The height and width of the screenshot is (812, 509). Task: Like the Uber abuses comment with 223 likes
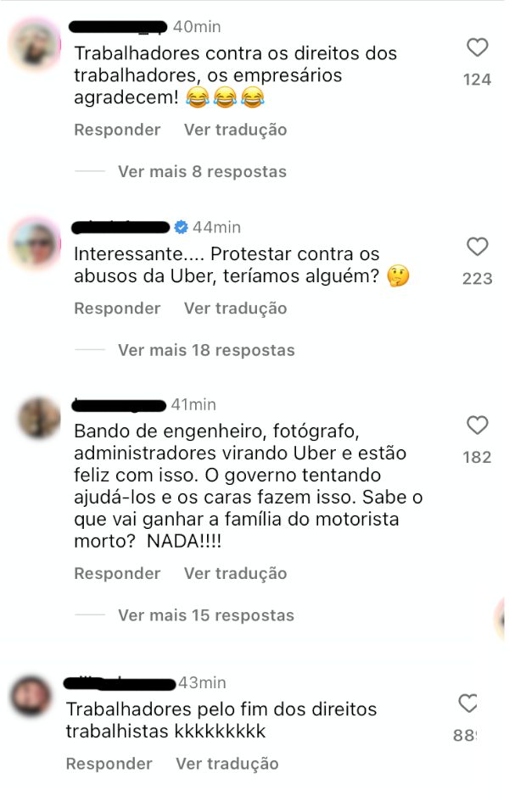pyautogui.click(x=477, y=247)
